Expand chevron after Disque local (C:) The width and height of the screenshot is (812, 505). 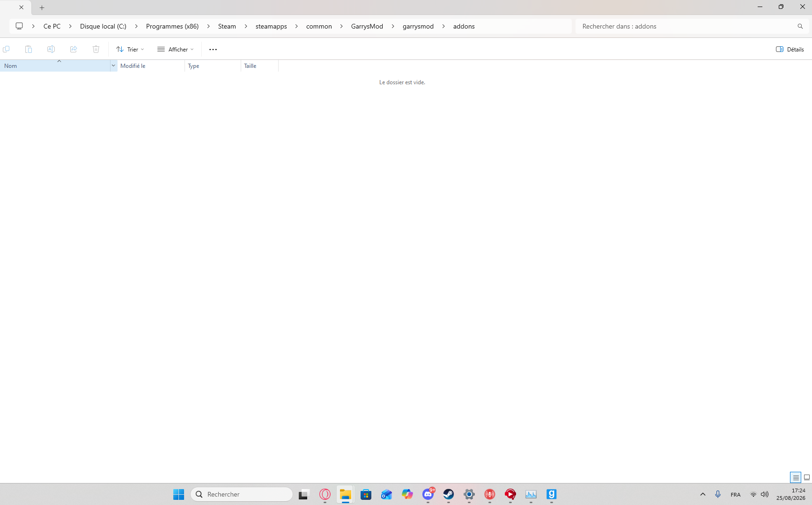[136, 26]
